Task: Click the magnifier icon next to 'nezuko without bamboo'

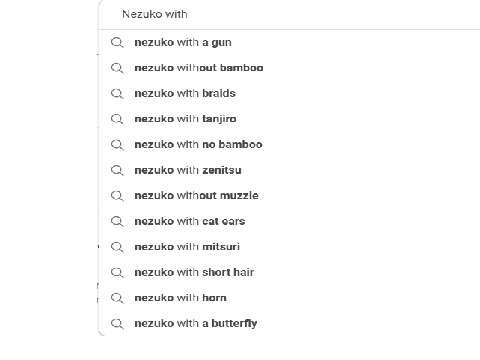Action: click(117, 68)
